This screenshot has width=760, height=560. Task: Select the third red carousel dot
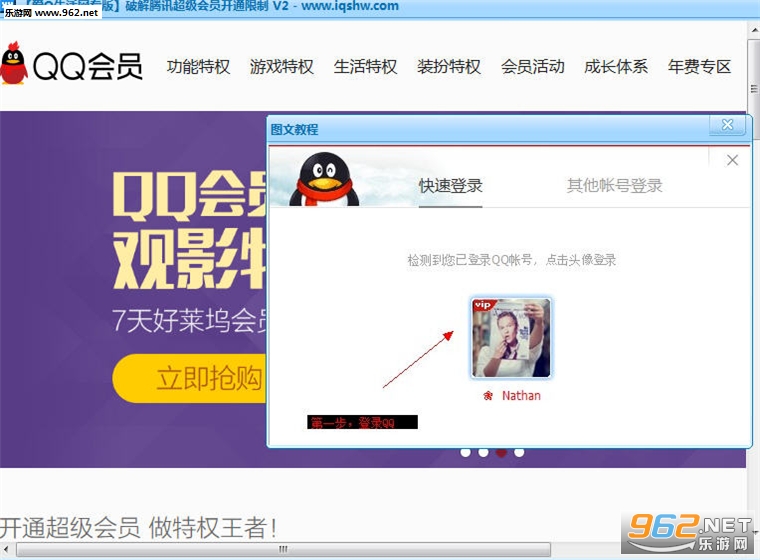pos(501,452)
